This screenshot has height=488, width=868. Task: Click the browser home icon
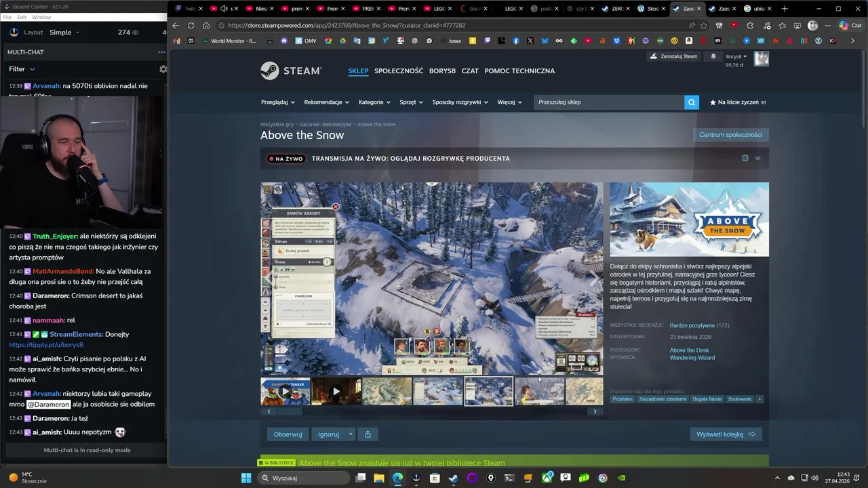[206, 25]
